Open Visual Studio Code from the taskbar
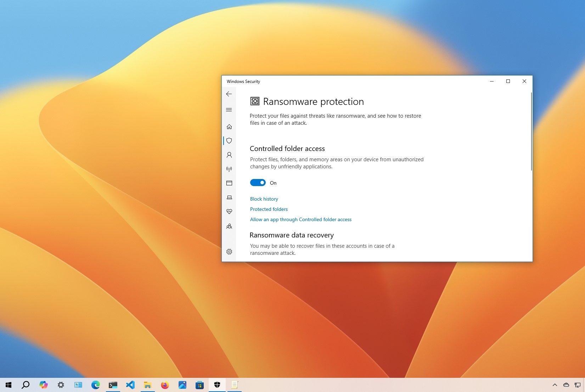Viewport: 585px width, 392px height. 130,385
